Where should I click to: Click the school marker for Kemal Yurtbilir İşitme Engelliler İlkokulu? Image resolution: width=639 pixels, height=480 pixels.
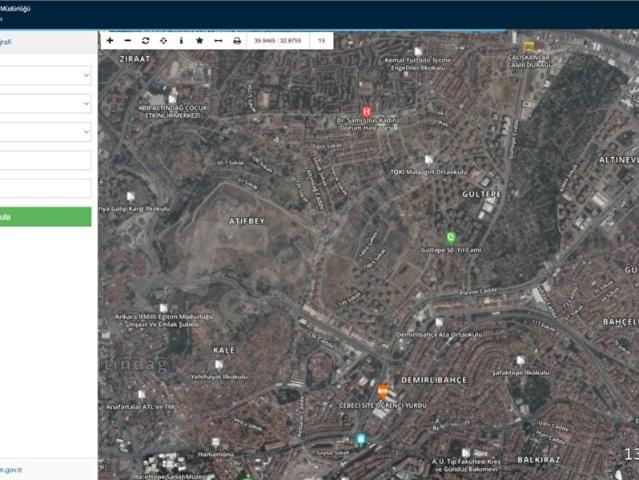tap(418, 51)
